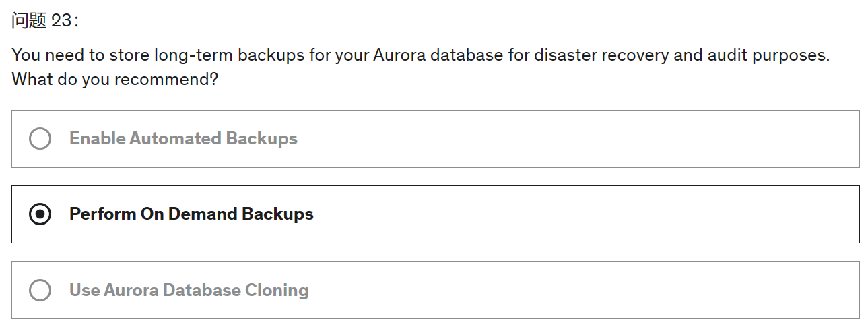868x329 pixels.
Task: Click the first line of the question text
Action: [420, 55]
